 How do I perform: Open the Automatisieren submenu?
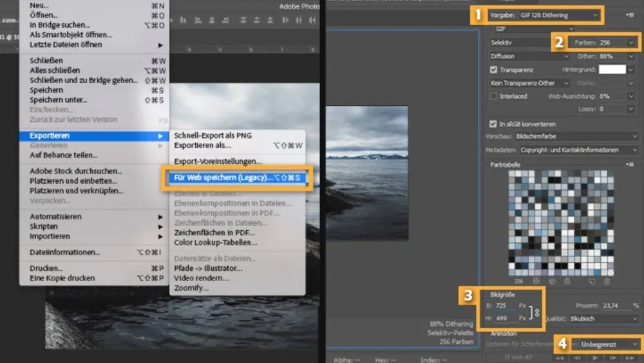click(94, 217)
